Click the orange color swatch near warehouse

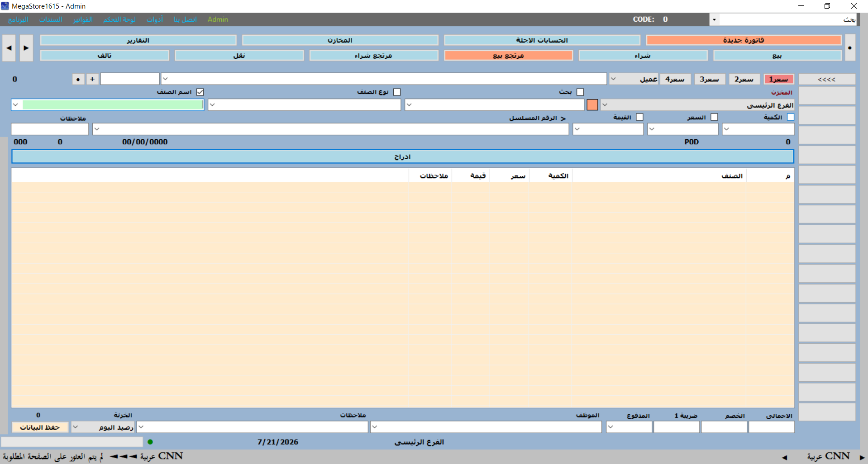(x=592, y=105)
